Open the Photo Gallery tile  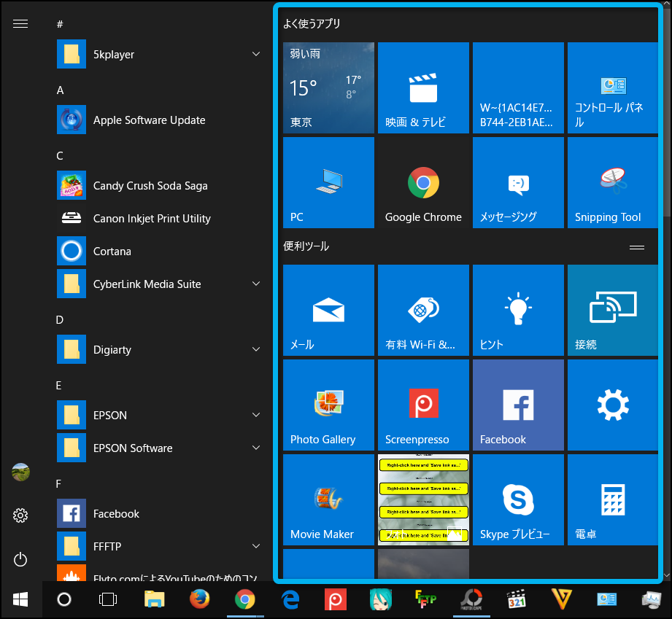328,405
